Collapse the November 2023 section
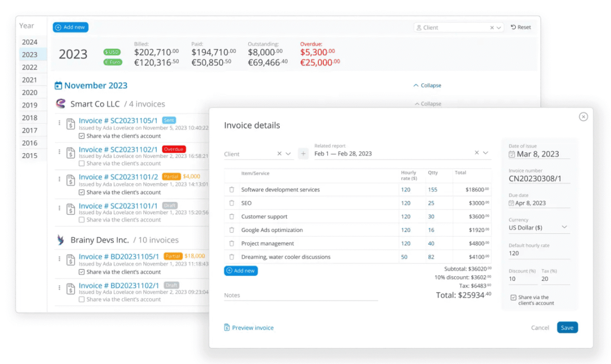Viewport: 611px width, 364px height. 427,86
